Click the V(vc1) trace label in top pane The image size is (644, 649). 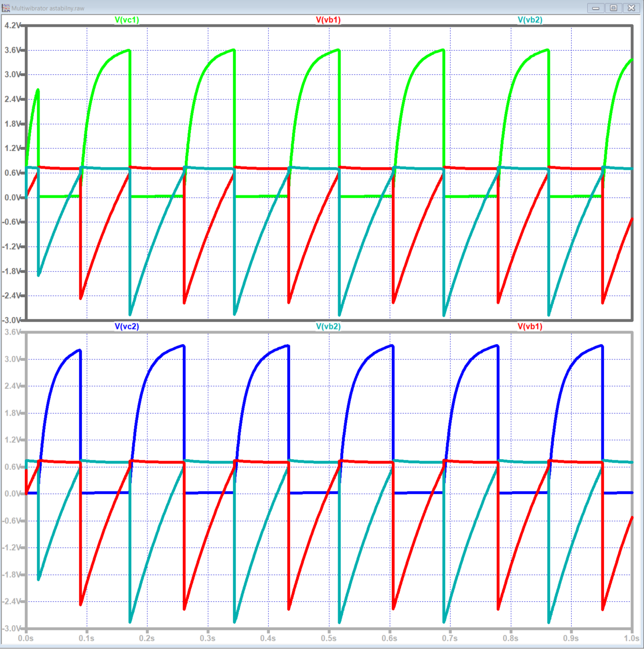127,20
